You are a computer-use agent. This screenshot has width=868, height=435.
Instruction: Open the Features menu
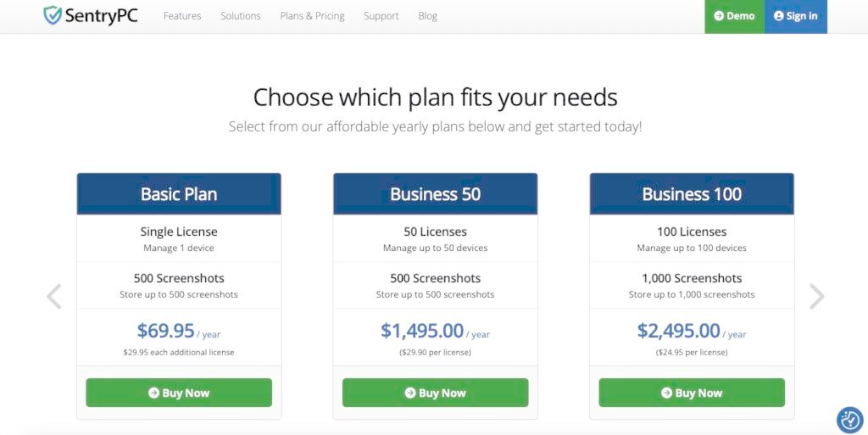(182, 16)
